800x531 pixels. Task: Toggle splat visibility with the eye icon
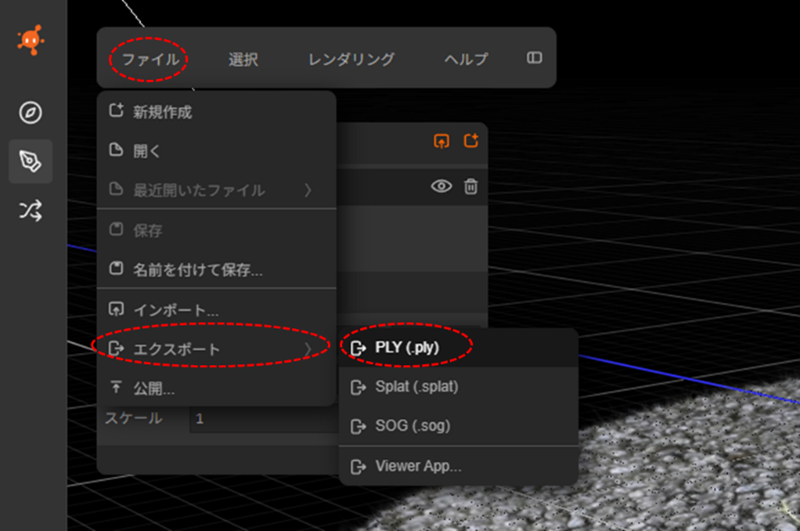[441, 186]
